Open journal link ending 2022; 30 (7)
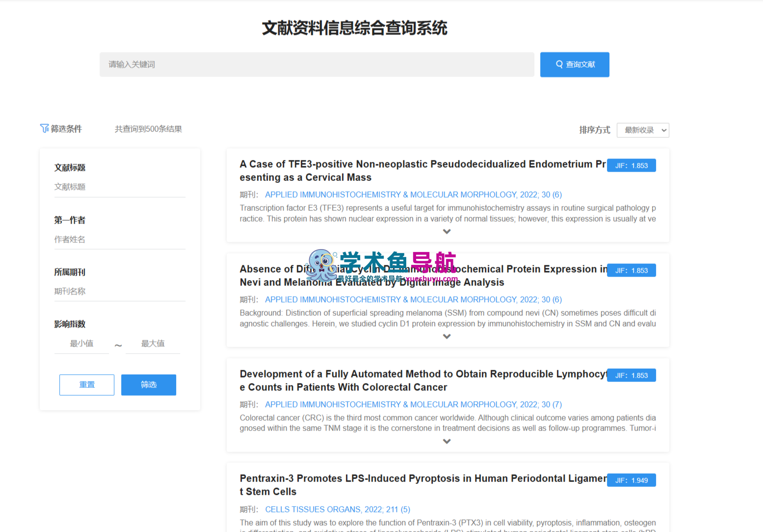This screenshot has height=532, width=763. point(413,405)
